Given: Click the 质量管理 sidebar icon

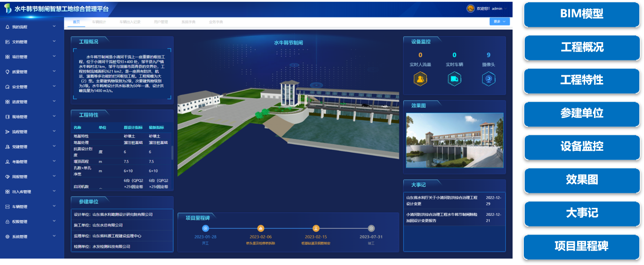Looking at the screenshot, I should click(x=7, y=72).
